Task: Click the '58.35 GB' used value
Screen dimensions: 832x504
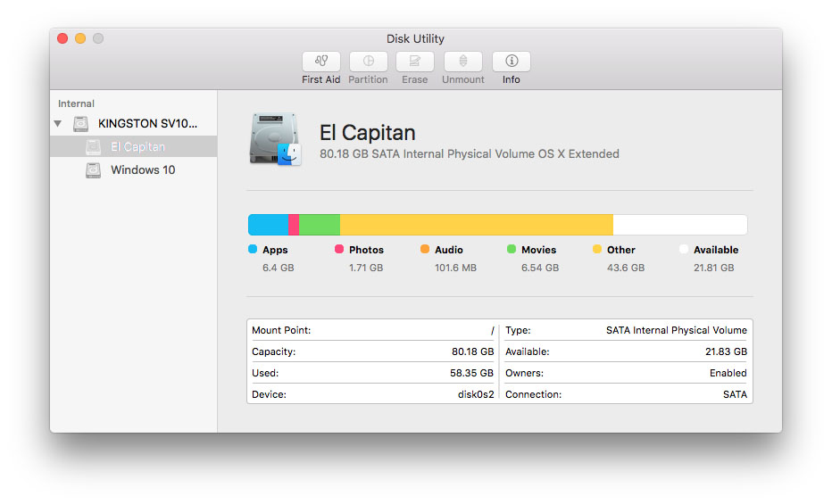Action: [x=471, y=373]
